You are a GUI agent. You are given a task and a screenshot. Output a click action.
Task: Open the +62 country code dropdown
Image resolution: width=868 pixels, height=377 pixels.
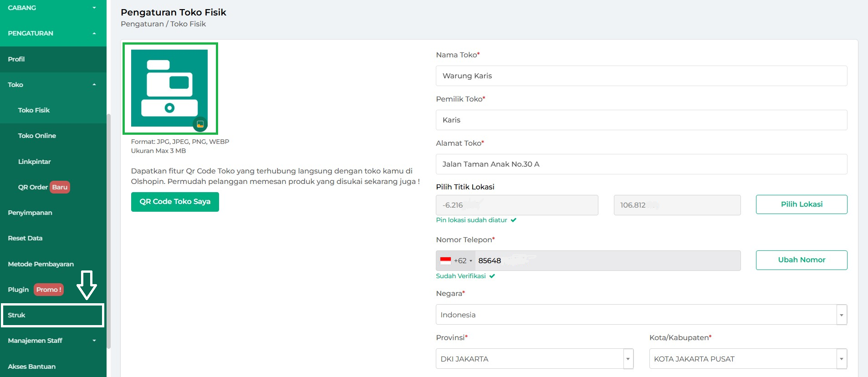coord(456,261)
